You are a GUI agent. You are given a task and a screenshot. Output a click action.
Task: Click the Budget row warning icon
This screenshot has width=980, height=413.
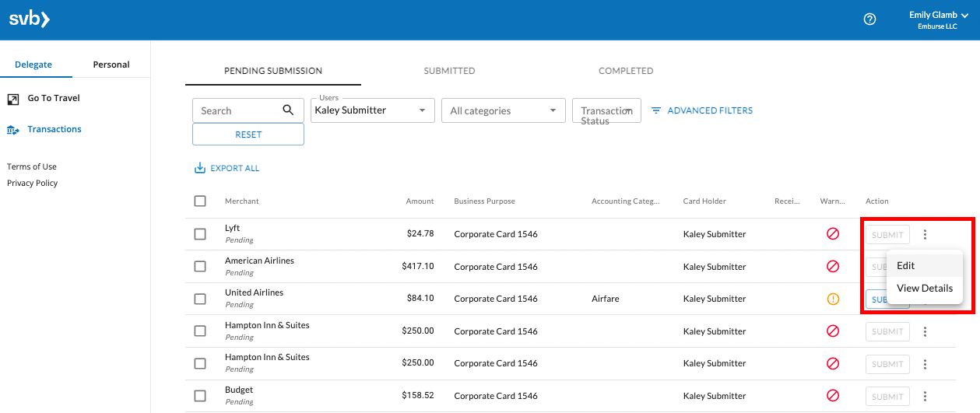(833, 396)
